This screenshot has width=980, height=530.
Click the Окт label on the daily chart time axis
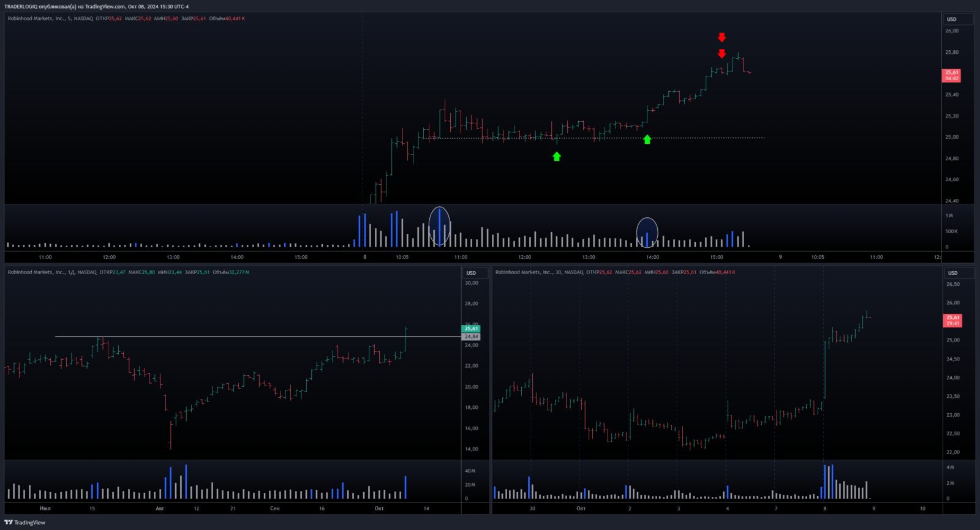coord(379,508)
